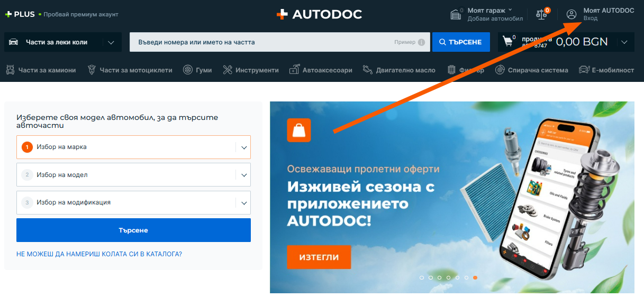Open the Гуми menu item

pyautogui.click(x=198, y=70)
